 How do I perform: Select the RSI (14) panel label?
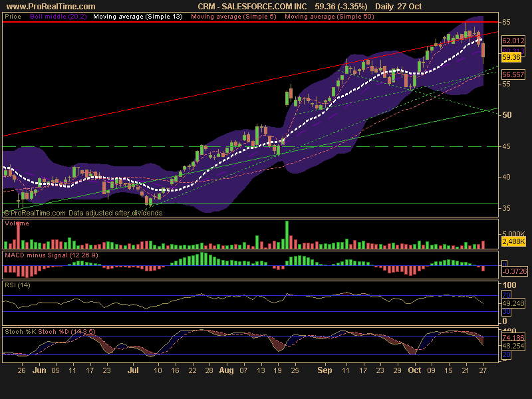click(17, 285)
